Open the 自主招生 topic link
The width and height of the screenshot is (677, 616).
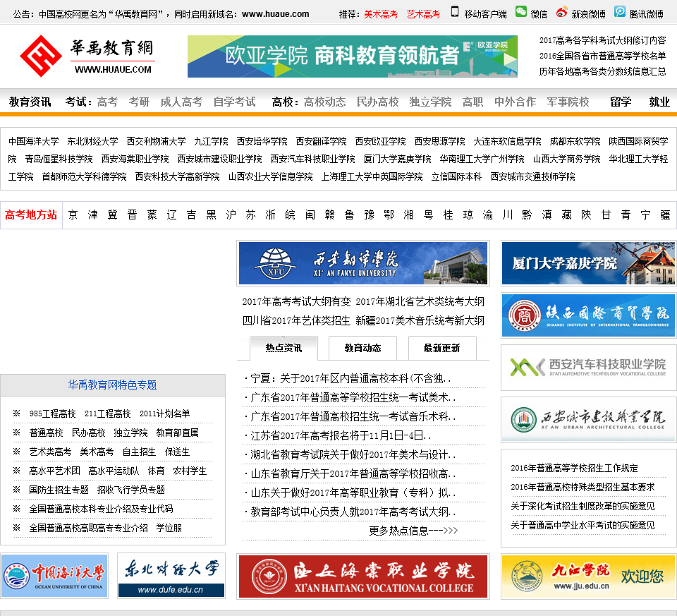pos(139,452)
